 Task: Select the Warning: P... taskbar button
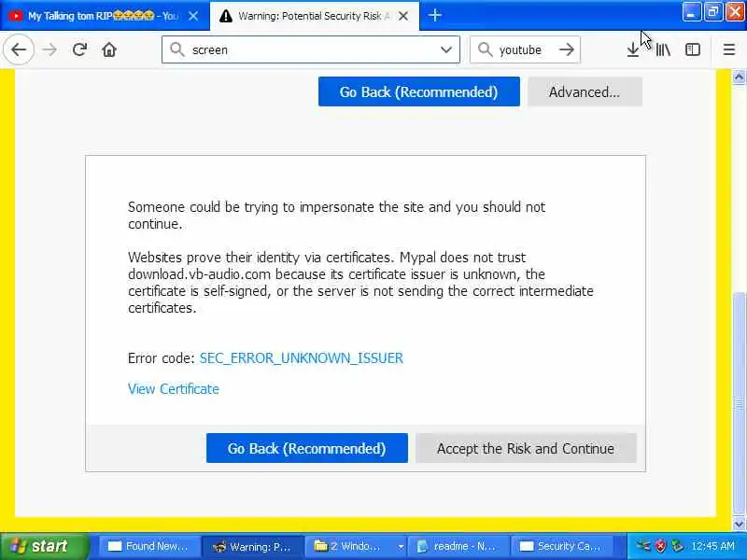[252, 546]
